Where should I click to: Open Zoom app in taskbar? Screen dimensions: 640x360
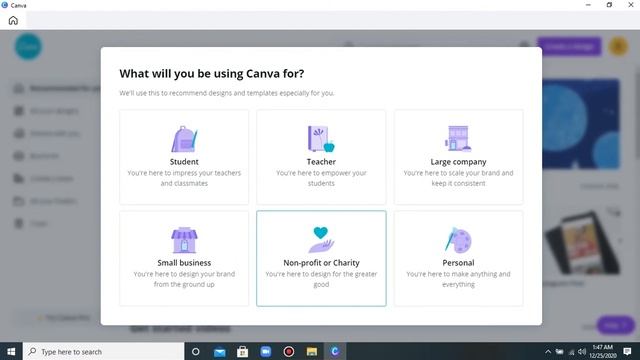(x=266, y=351)
